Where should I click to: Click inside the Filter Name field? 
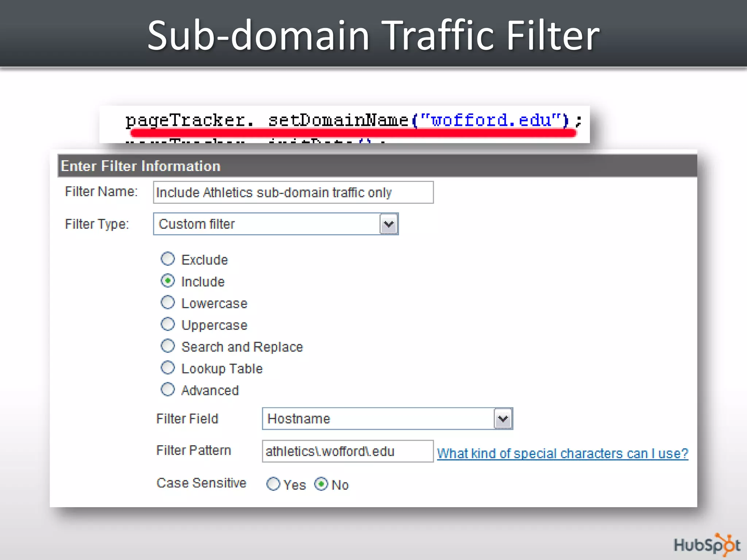pyautogui.click(x=293, y=192)
